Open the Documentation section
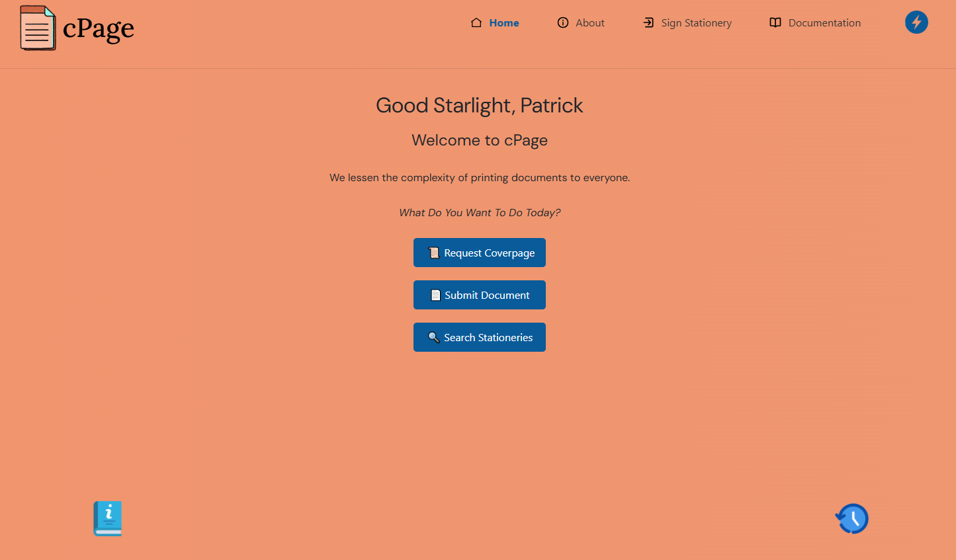The height and width of the screenshot is (560, 956). tap(824, 22)
